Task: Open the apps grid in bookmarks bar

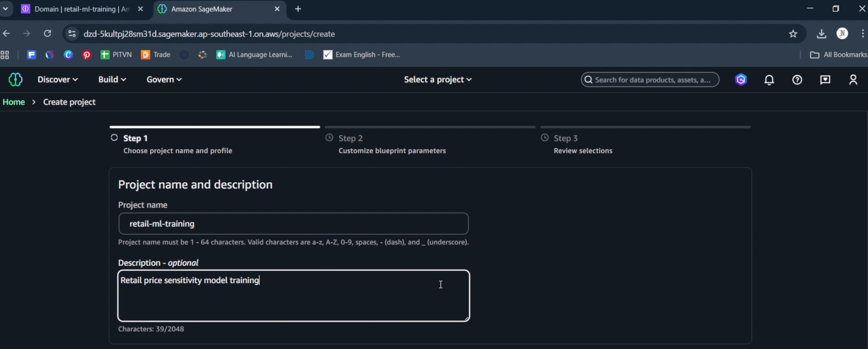Action: pyautogui.click(x=5, y=55)
